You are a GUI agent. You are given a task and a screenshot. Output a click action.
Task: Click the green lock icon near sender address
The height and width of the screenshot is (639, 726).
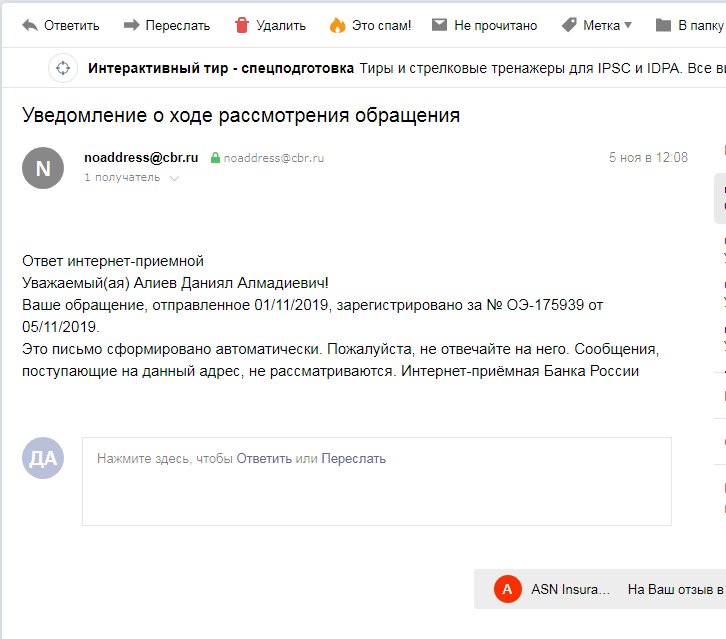(x=214, y=158)
